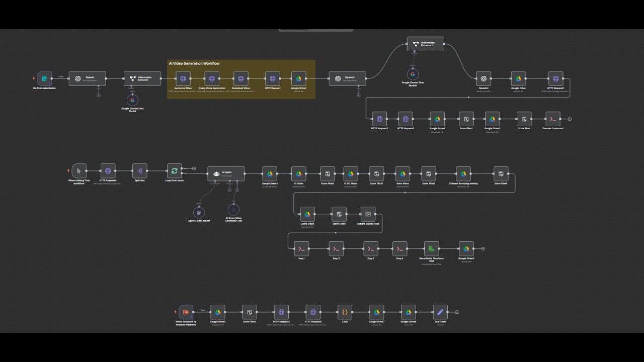Image resolution: width=644 pixels, height=362 pixels.
Task: Open the HTTP Request2 node
Action: [x=379, y=119]
